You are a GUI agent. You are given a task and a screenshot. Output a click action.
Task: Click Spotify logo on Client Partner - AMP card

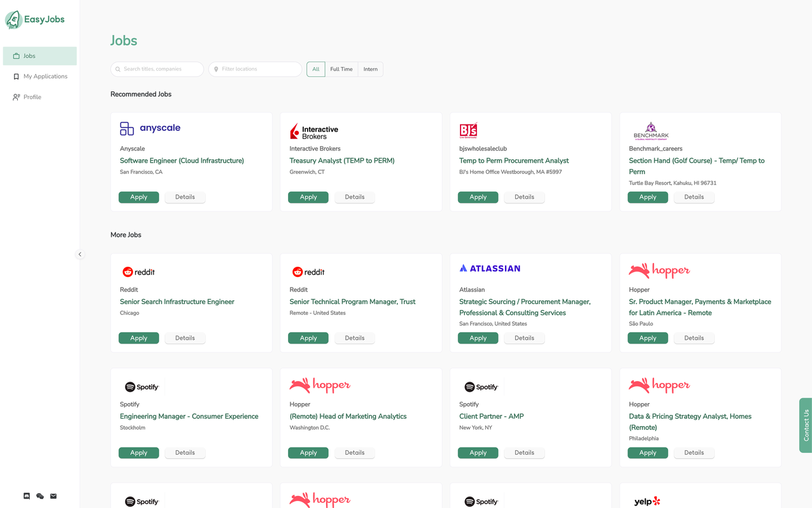pyautogui.click(x=481, y=387)
